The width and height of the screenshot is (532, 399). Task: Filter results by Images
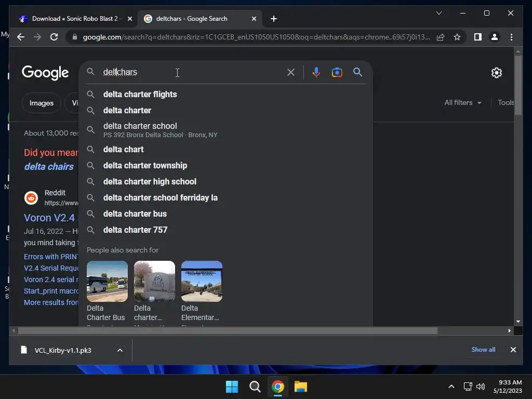click(x=42, y=103)
